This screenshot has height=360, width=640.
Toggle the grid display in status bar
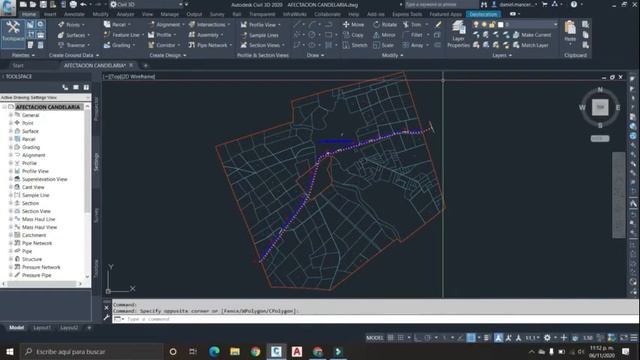click(391, 338)
